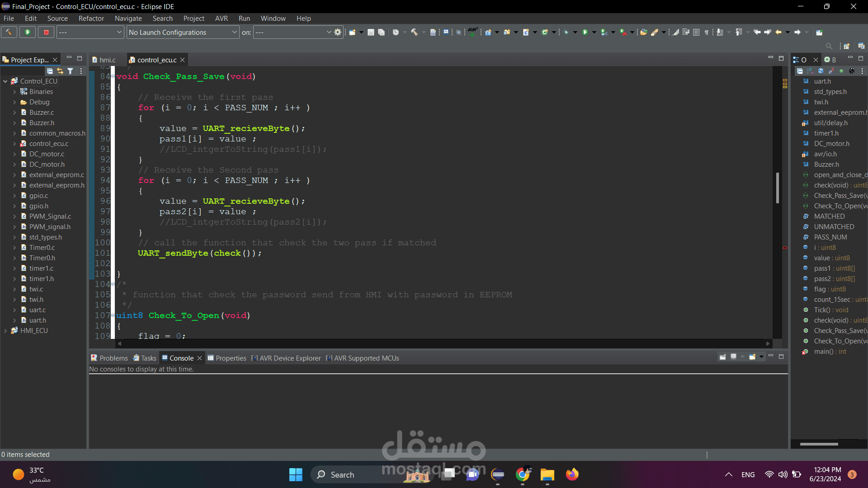Expand the Debug folder in tree
The height and width of the screenshot is (488, 868).
pos(14,102)
